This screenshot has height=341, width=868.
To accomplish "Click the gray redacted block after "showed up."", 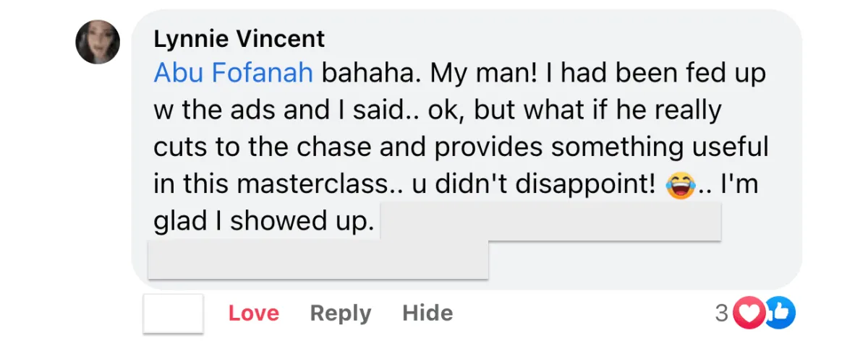I will (550, 222).
